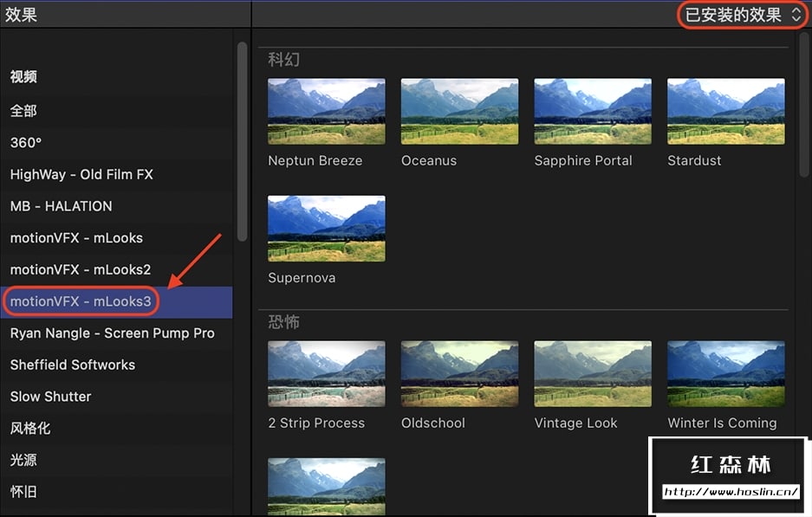Click the Oceanus label
The width and height of the screenshot is (812, 517).
point(429,160)
